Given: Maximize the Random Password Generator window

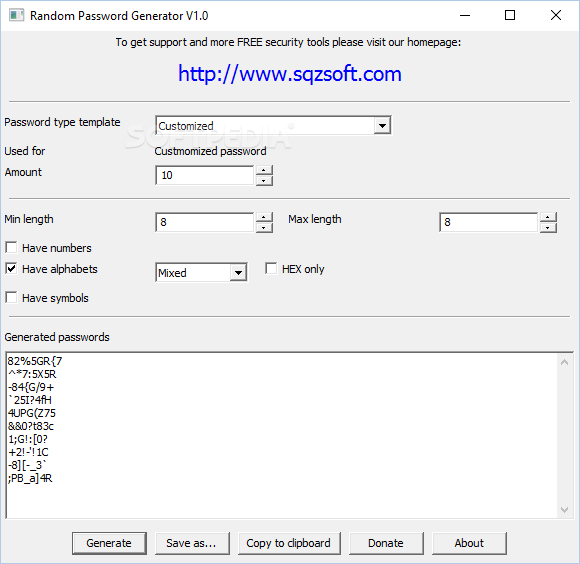Looking at the screenshot, I should click(x=510, y=16).
